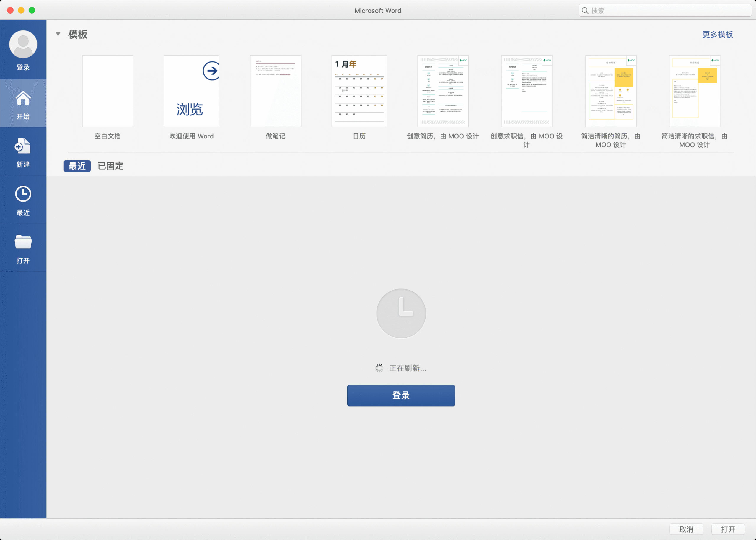This screenshot has height=540, width=756.
Task: Click the user avatar above 登录
Action: pos(23,44)
